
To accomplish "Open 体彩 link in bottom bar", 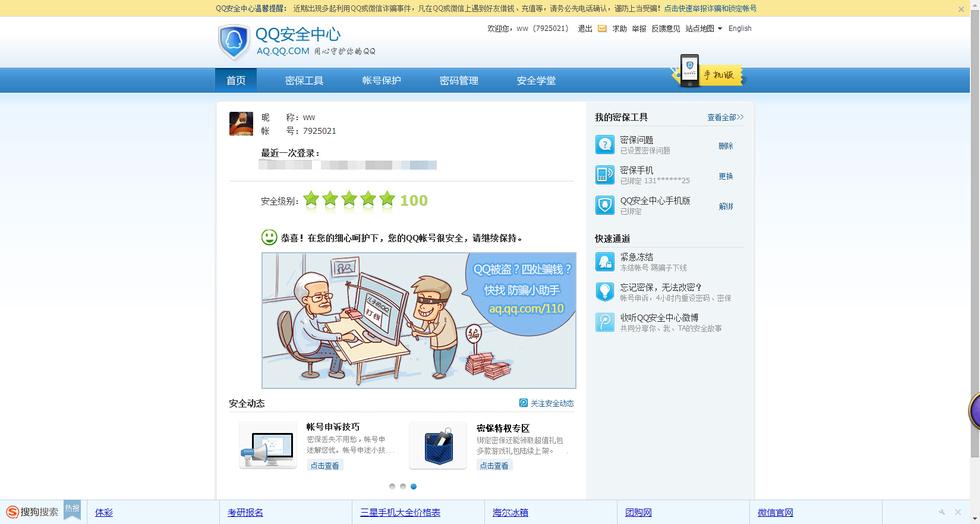I will [104, 512].
